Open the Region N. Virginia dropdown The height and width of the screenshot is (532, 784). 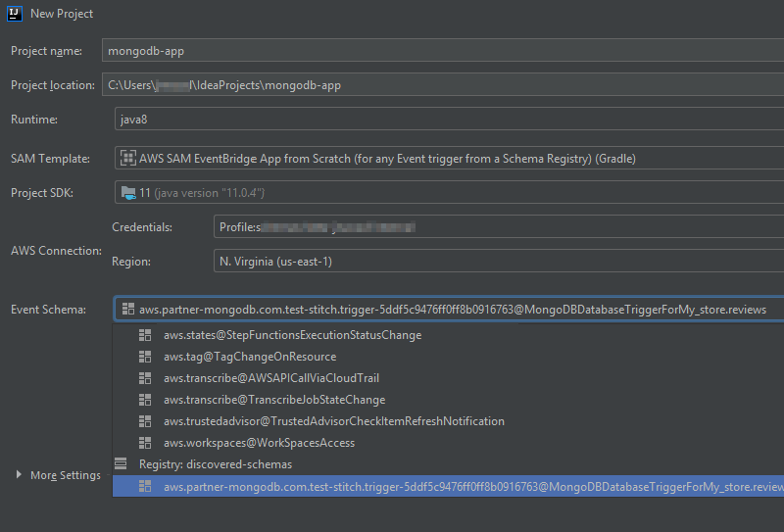[x=499, y=261]
